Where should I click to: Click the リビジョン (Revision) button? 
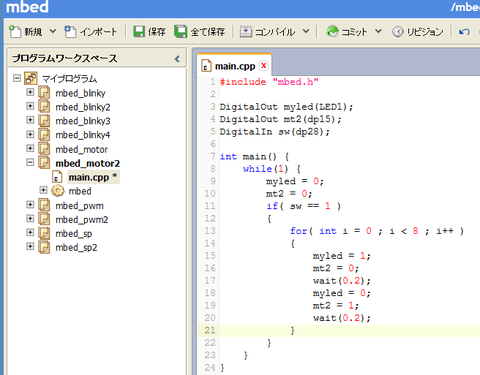point(418,32)
